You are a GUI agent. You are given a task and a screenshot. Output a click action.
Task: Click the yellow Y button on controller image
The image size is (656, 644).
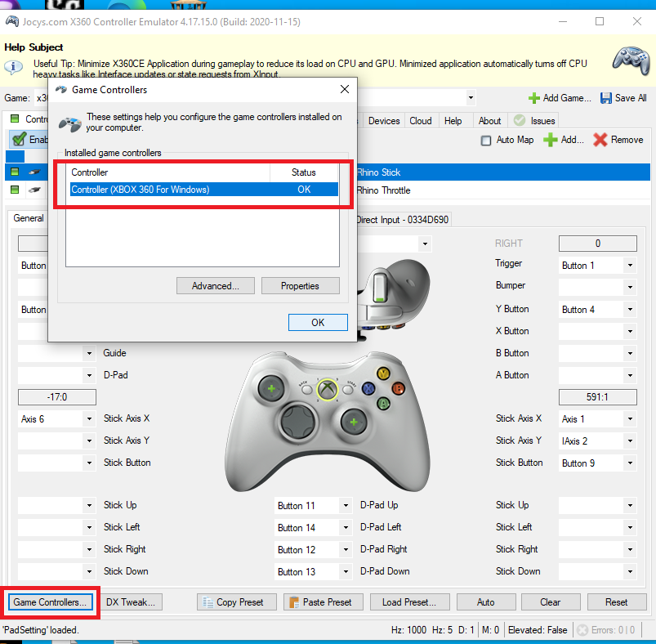pyautogui.click(x=383, y=373)
